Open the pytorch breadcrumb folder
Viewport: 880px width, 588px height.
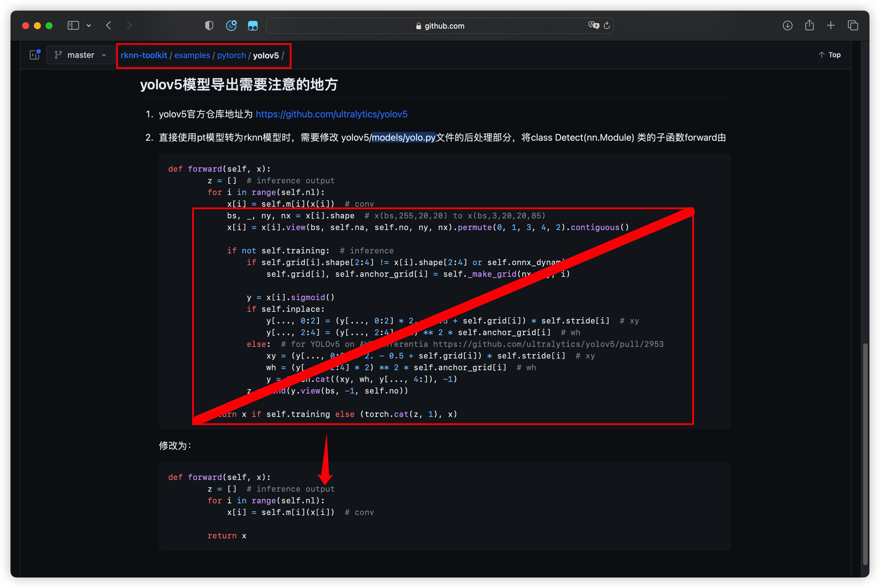(x=231, y=55)
